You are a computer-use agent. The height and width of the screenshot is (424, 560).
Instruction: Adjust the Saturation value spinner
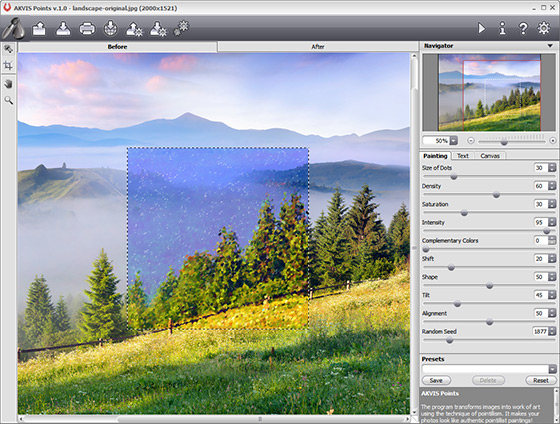pyautogui.click(x=552, y=204)
